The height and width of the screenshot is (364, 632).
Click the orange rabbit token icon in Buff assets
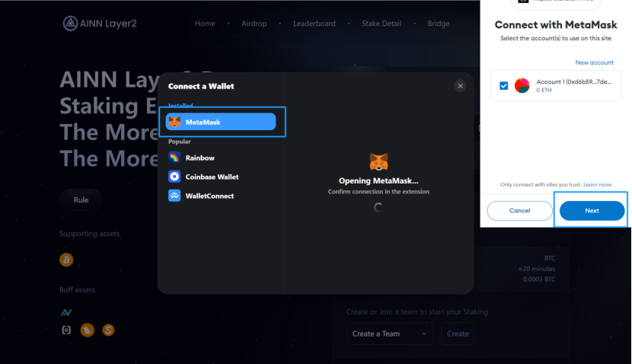point(87,330)
